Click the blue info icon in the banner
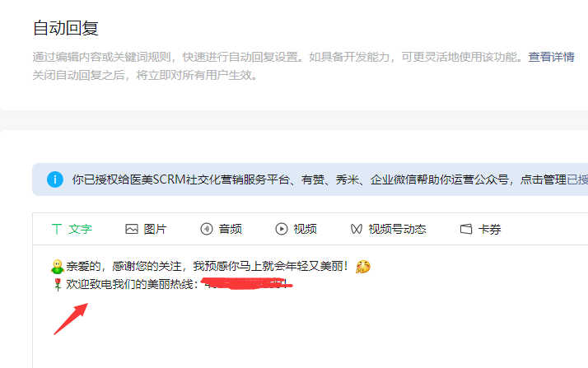 click(55, 179)
